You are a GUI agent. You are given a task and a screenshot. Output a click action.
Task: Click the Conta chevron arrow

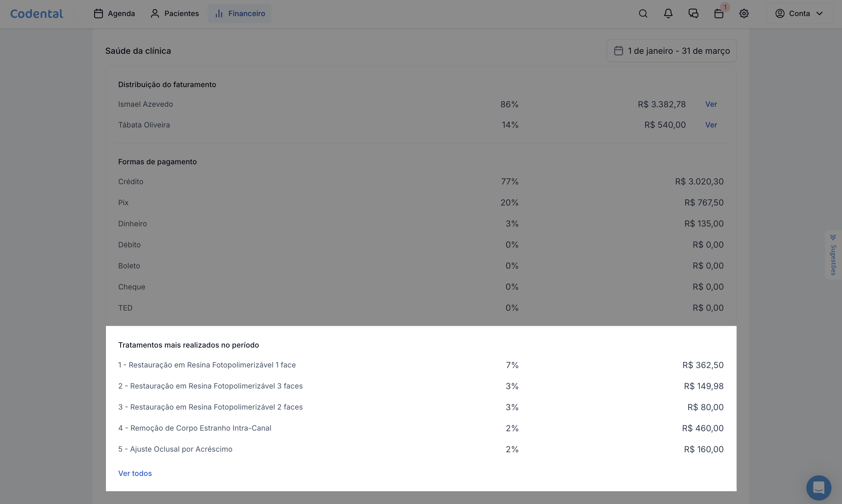tap(819, 13)
